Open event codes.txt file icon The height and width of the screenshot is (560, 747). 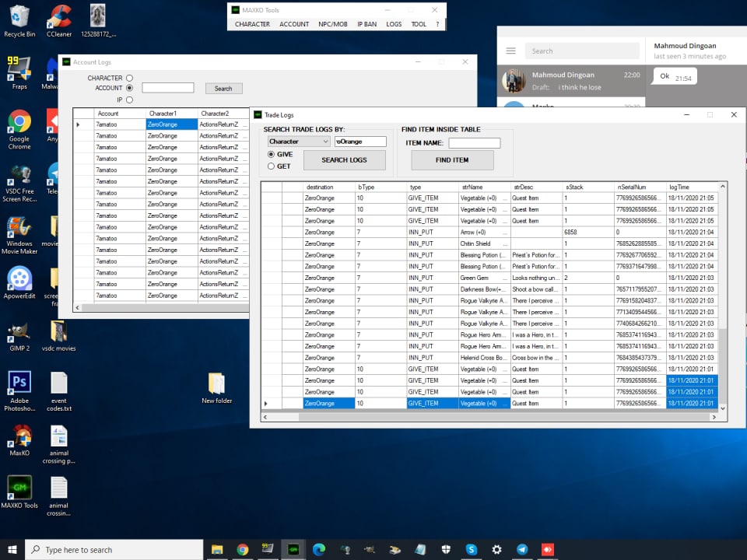pos(59,391)
